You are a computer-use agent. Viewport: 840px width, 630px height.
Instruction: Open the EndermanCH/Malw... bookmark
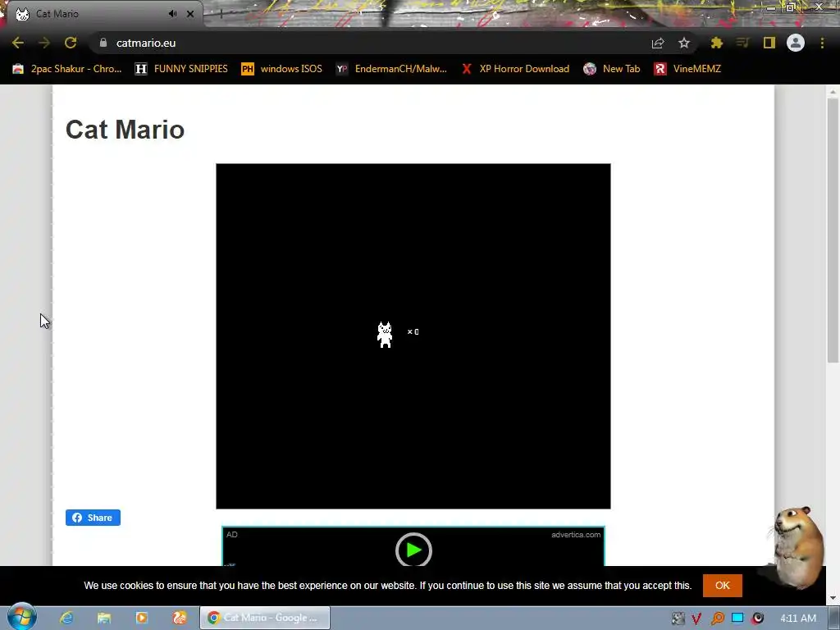[x=391, y=69]
